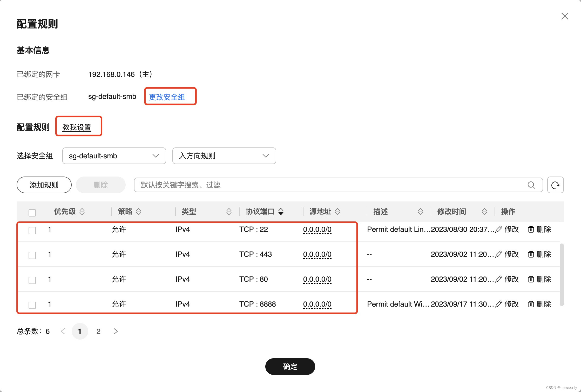The width and height of the screenshot is (581, 392).
Task: Click source 0.0.0.0/0 in TCP : 80 row
Action: [317, 279]
